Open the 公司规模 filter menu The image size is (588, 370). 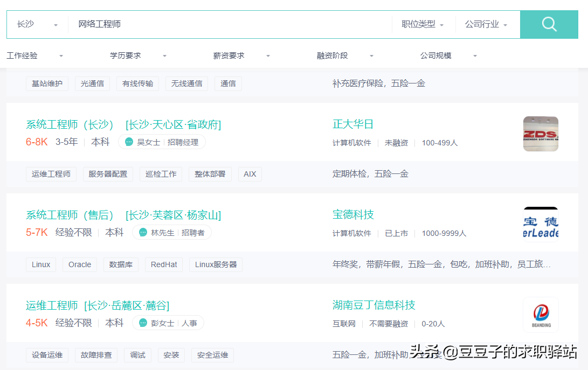coord(449,55)
